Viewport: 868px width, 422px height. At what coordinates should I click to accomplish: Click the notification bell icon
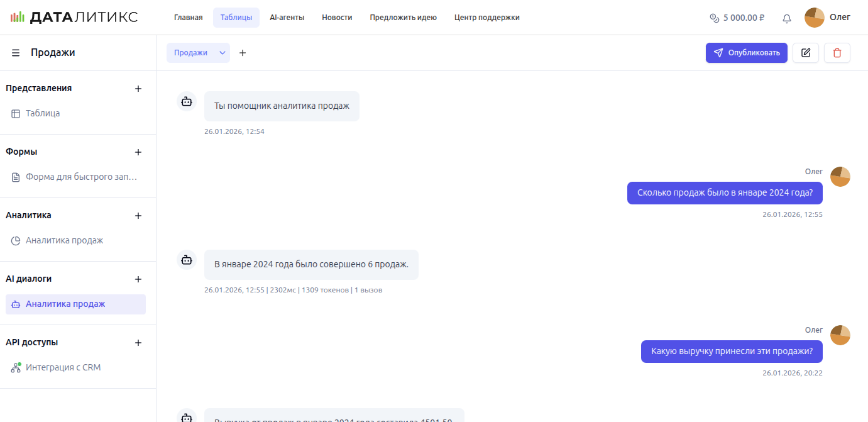click(x=786, y=18)
